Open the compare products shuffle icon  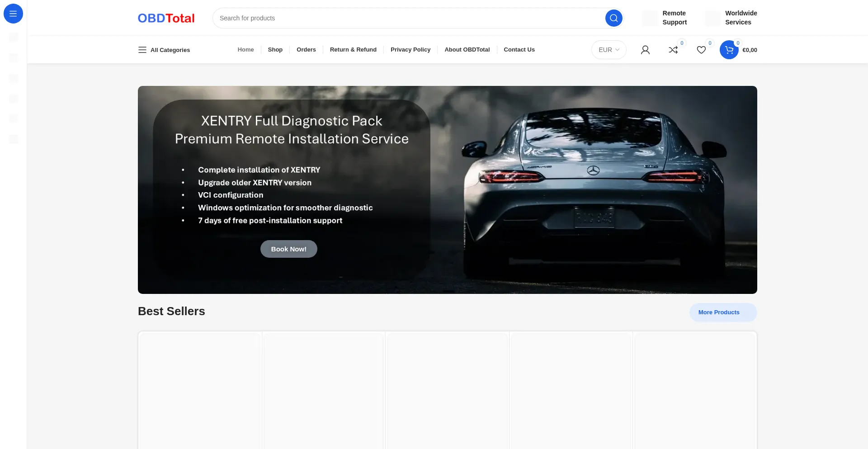(673, 50)
